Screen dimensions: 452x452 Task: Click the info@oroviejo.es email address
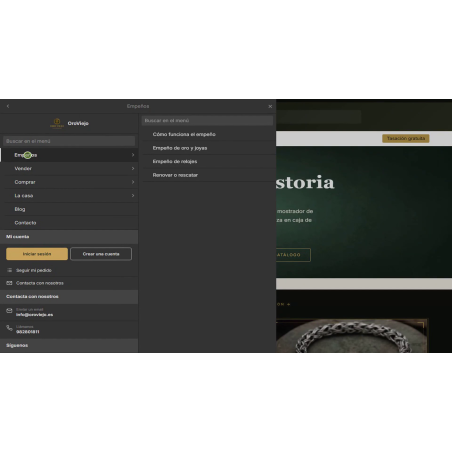(34, 315)
